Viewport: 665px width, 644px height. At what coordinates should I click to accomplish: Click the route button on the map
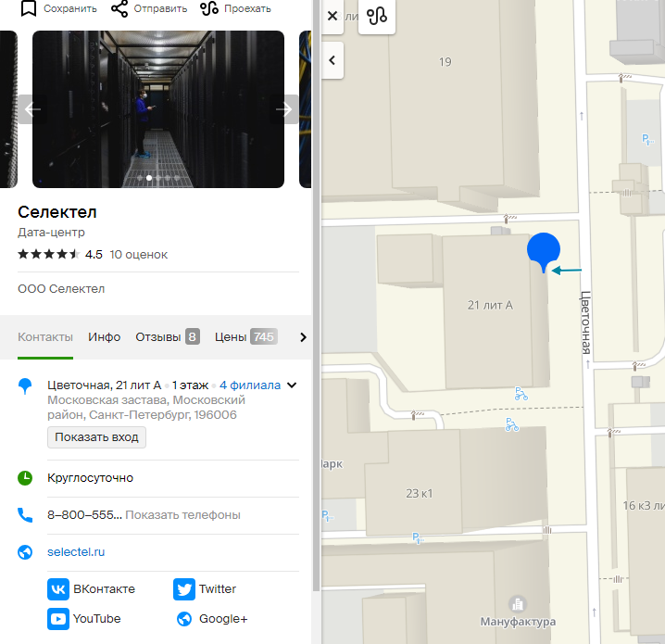(377, 16)
